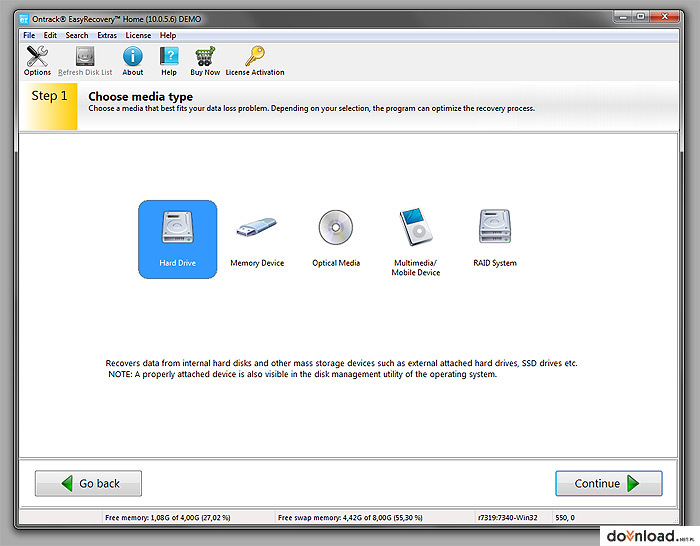Select the Hard Drive media type
700x546 pixels.
178,239
